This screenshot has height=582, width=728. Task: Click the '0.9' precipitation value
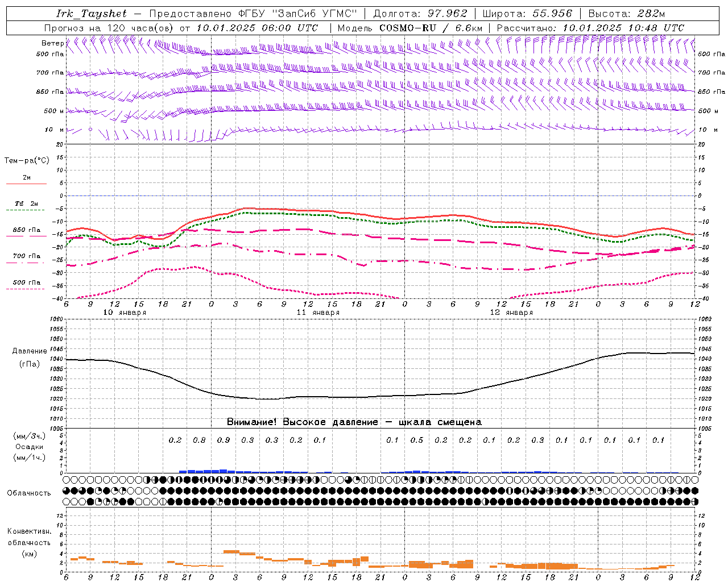coord(224,440)
